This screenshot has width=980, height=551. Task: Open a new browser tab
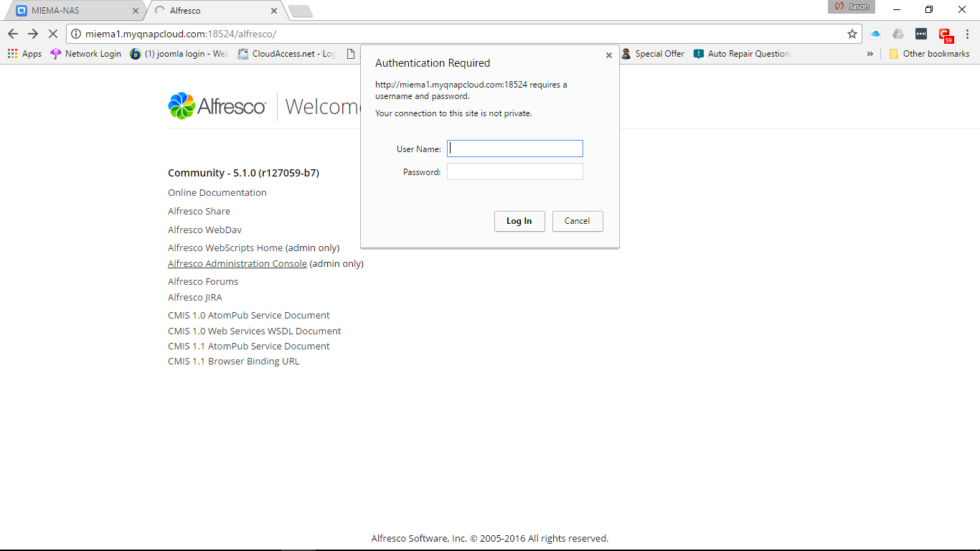300,11
